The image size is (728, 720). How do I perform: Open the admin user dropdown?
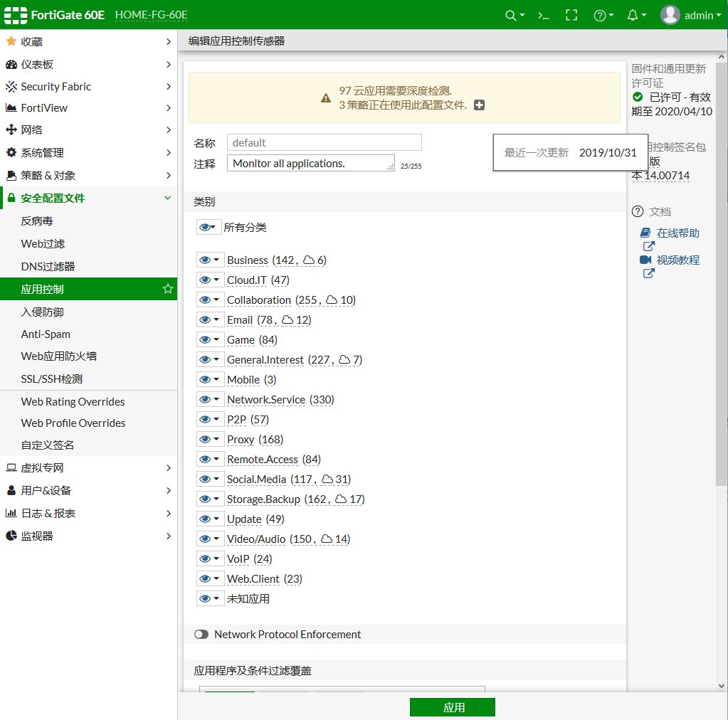click(691, 16)
